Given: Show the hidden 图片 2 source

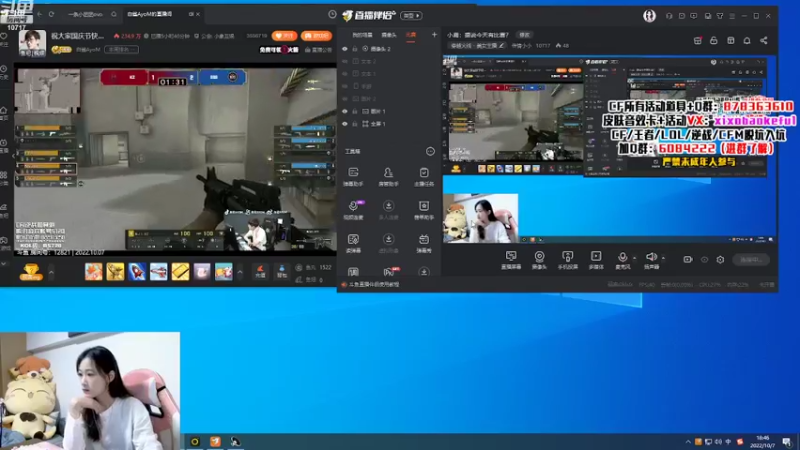Looking at the screenshot, I should 345,99.
